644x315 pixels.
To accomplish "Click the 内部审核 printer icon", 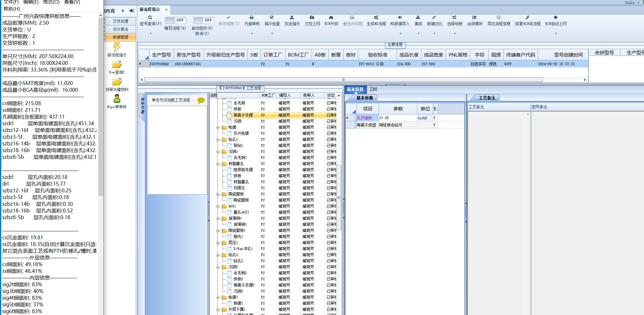I will (x=252, y=18).
